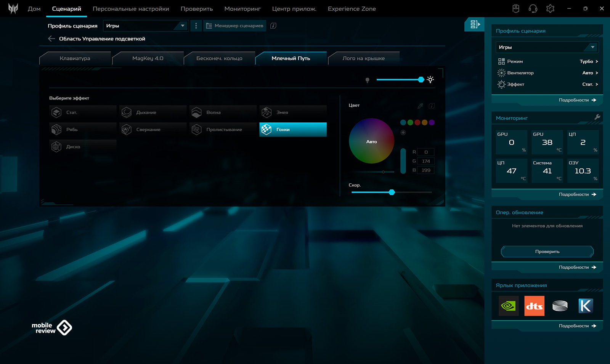Go back using the arrow icon
This screenshot has width=610, height=364.
pos(51,39)
